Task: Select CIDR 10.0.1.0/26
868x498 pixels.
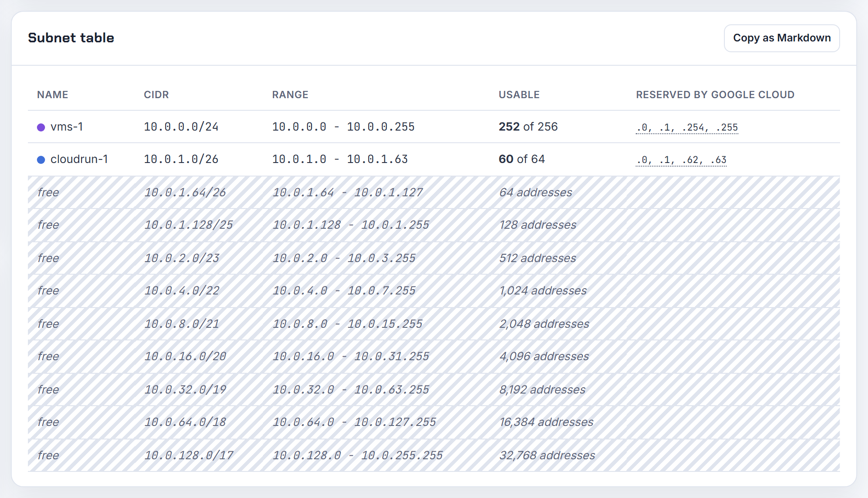Action: (x=181, y=159)
